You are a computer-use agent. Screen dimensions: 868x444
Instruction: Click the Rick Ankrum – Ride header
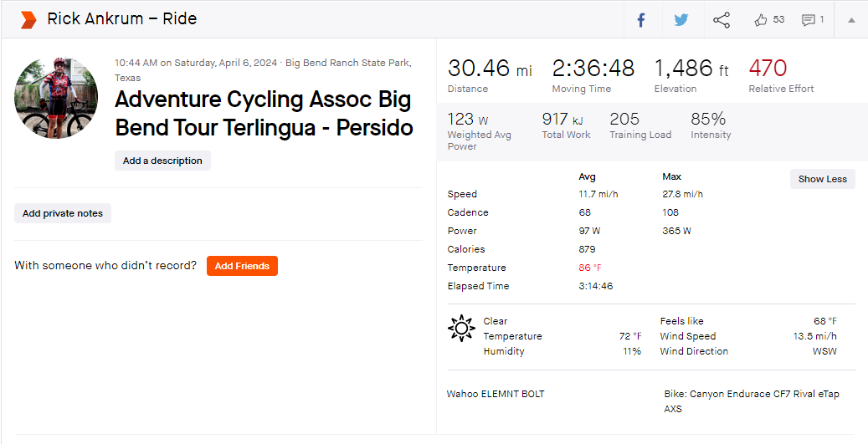(121, 18)
